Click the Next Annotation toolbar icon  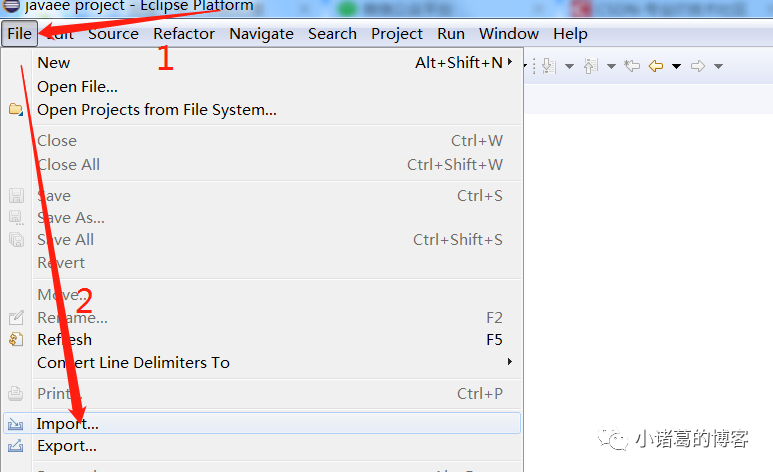pyautogui.click(x=549, y=66)
